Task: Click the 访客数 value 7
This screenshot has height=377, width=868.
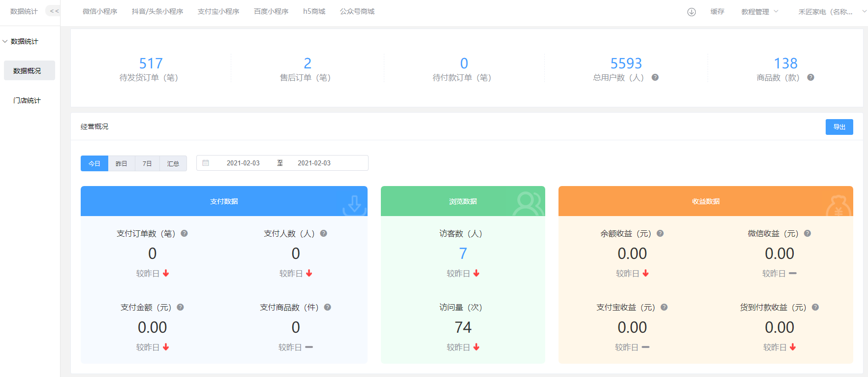Action: (x=463, y=253)
